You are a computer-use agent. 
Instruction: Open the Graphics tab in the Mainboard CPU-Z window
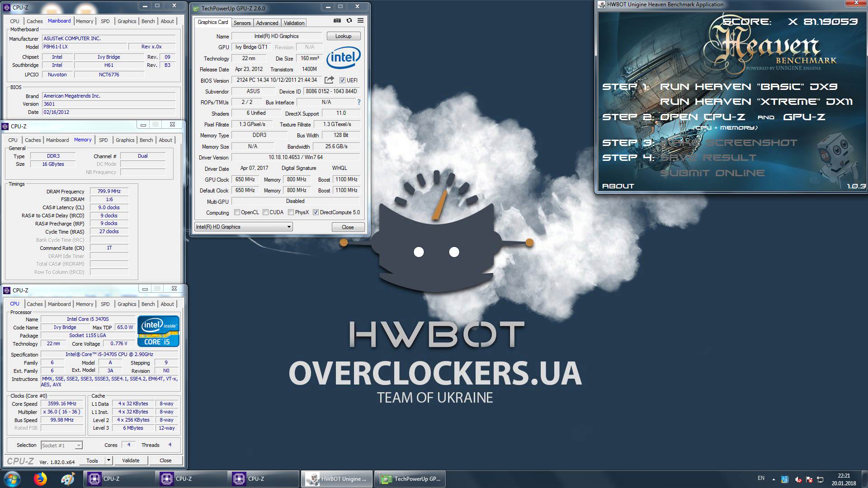127,21
